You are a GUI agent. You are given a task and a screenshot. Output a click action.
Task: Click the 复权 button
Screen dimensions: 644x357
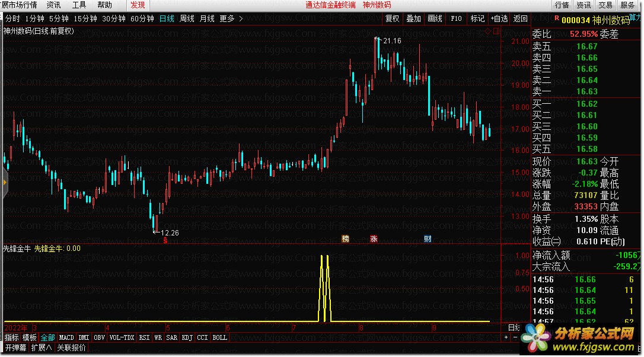pos(392,18)
